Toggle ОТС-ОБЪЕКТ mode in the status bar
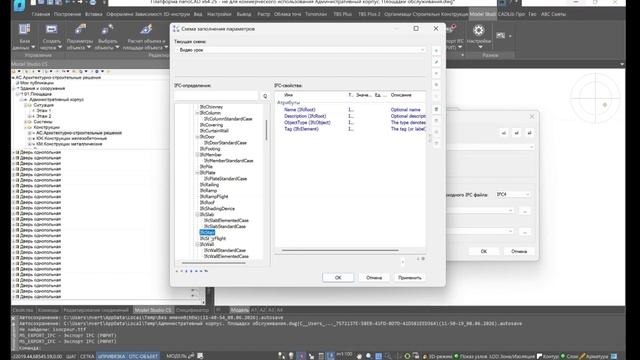The image size is (640, 360). pyautogui.click(x=143, y=356)
